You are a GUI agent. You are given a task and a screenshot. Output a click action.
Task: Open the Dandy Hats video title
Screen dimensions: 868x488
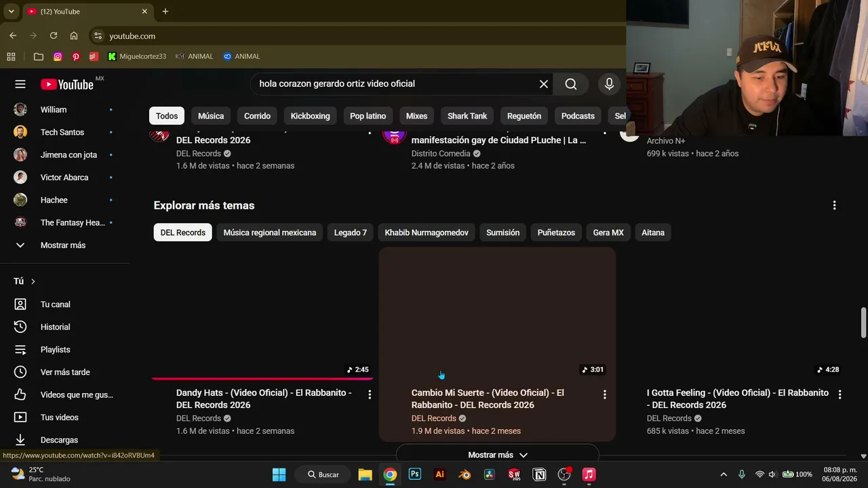pos(264,399)
